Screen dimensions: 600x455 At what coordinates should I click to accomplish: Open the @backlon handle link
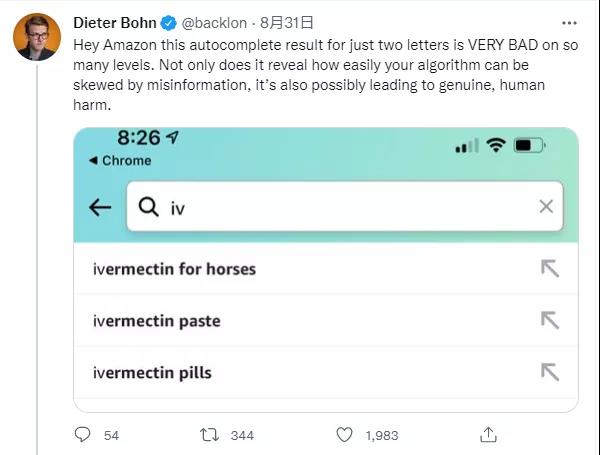[x=213, y=21]
